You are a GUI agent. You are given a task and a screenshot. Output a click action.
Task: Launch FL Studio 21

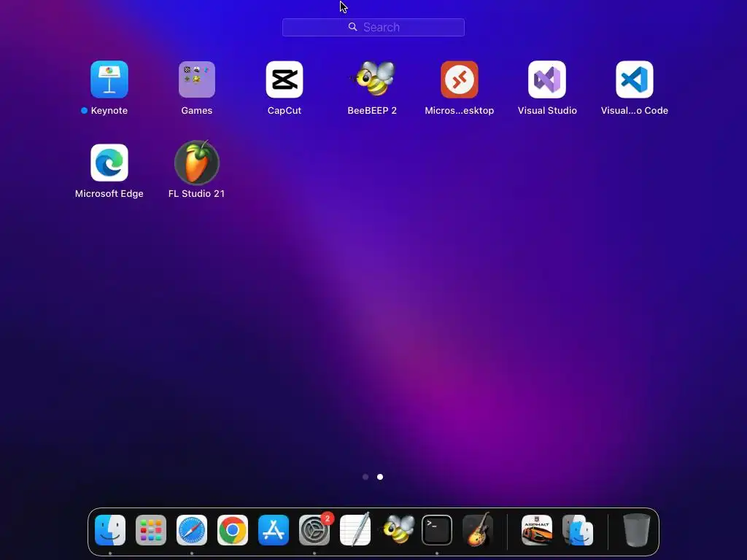point(197,163)
